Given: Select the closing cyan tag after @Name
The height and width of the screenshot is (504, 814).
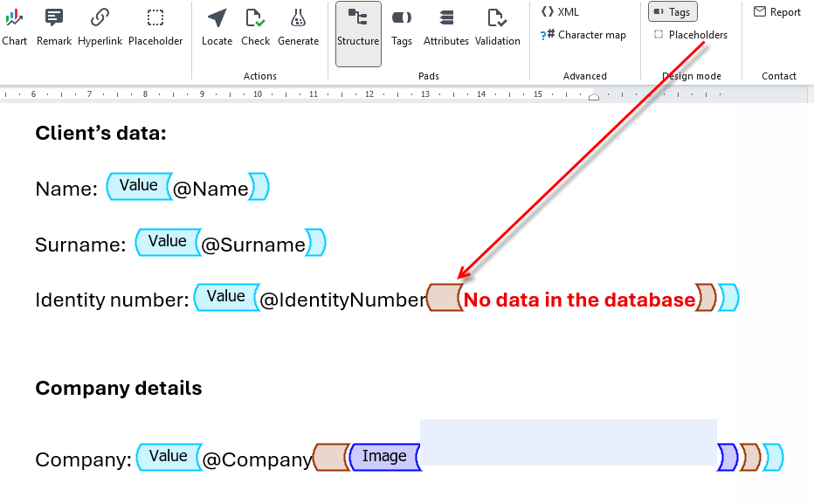Looking at the screenshot, I should coord(259,186).
